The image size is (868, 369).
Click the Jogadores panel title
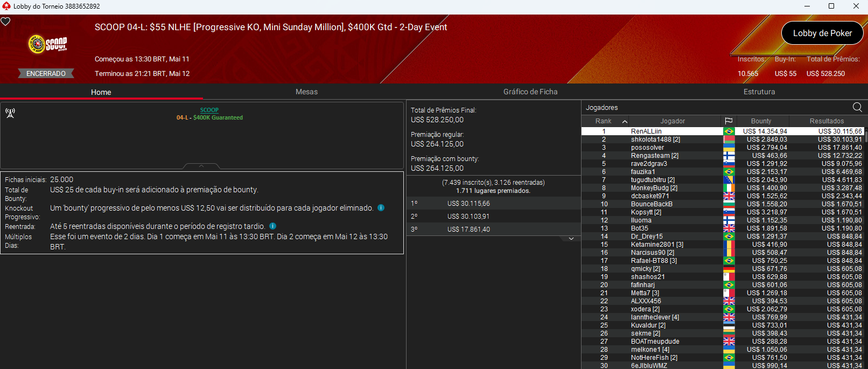602,108
